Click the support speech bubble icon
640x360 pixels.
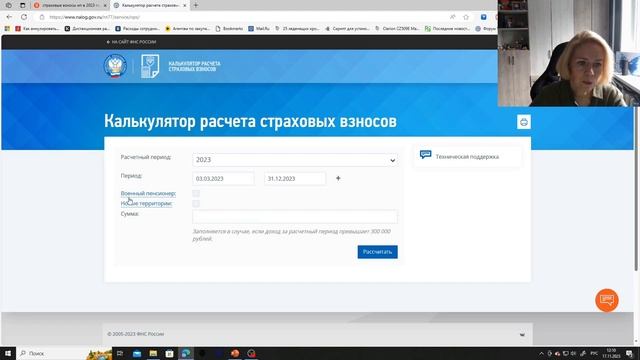click(425, 155)
